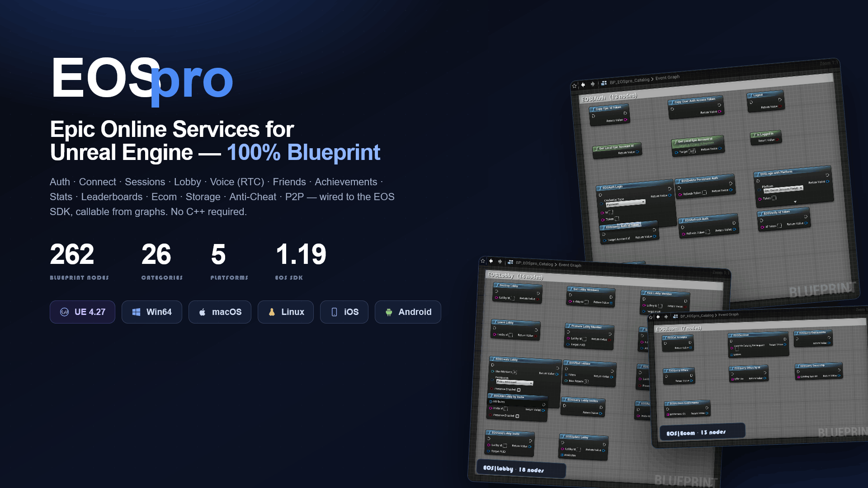Open the Platform dropdown on EOSLogin with Platform
This screenshot has height=488, width=868.
(x=783, y=189)
